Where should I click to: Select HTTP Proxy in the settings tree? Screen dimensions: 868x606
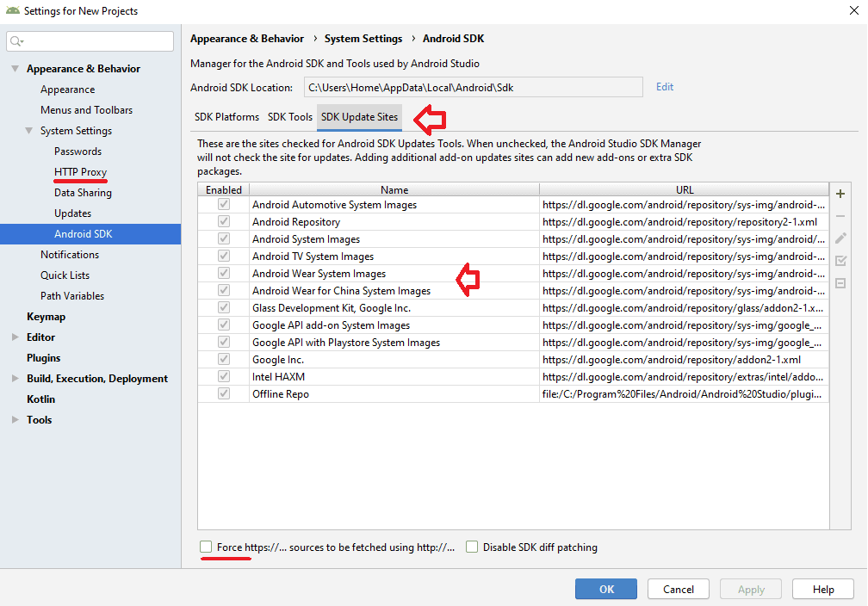(79, 171)
